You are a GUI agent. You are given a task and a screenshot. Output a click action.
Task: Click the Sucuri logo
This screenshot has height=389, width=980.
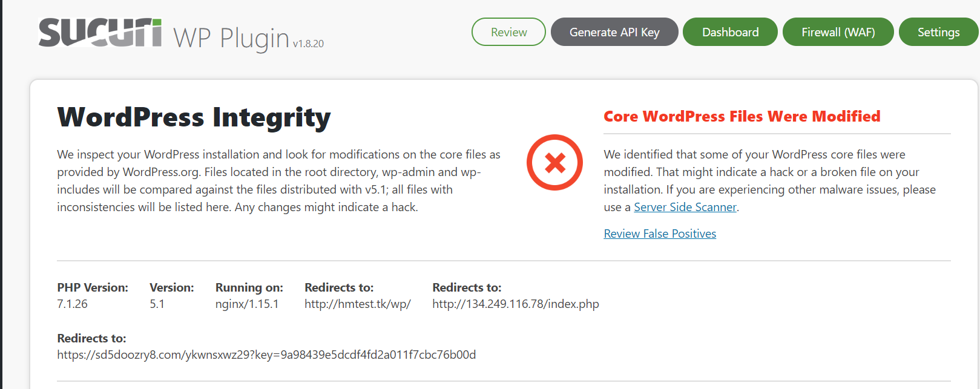(100, 32)
